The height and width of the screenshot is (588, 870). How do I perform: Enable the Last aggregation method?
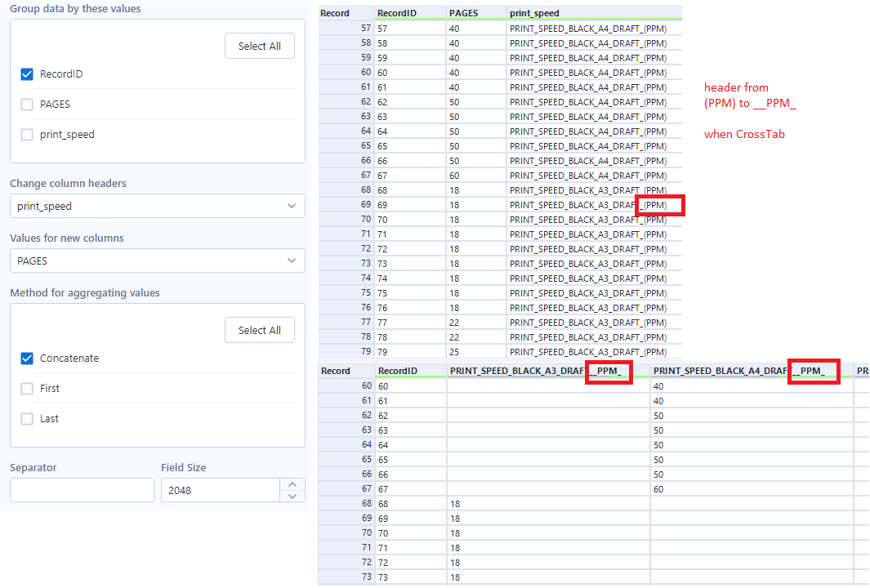point(27,418)
